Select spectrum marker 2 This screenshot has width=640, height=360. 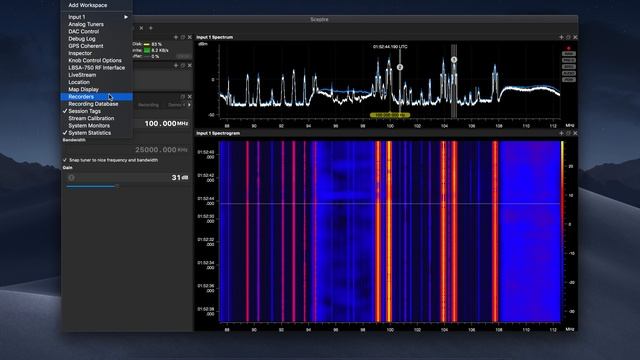point(400,67)
